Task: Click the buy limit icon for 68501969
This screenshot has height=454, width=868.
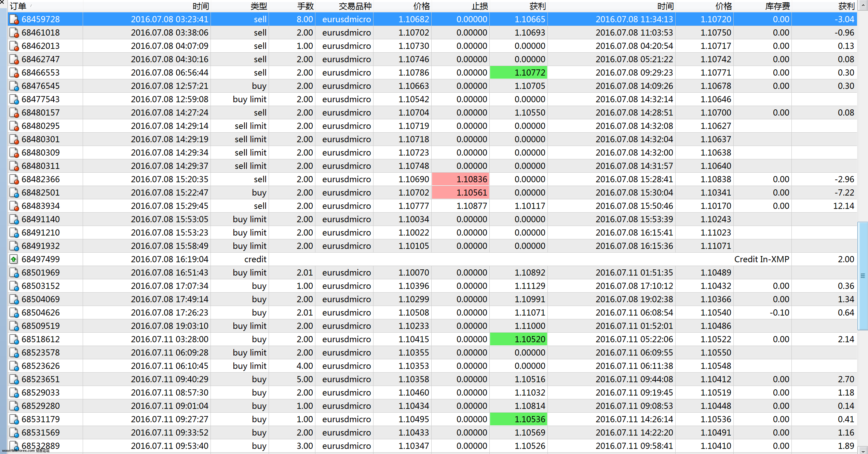Action: click(14, 273)
